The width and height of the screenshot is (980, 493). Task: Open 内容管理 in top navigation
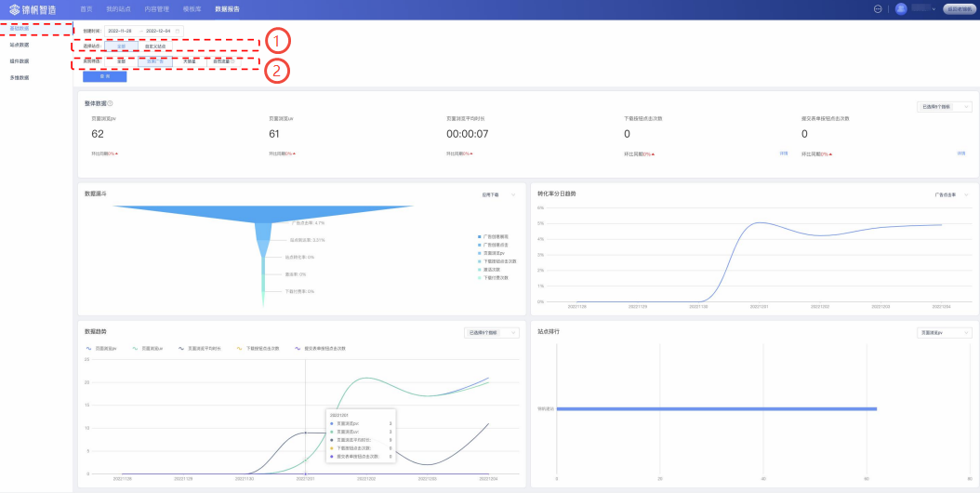[x=157, y=9]
